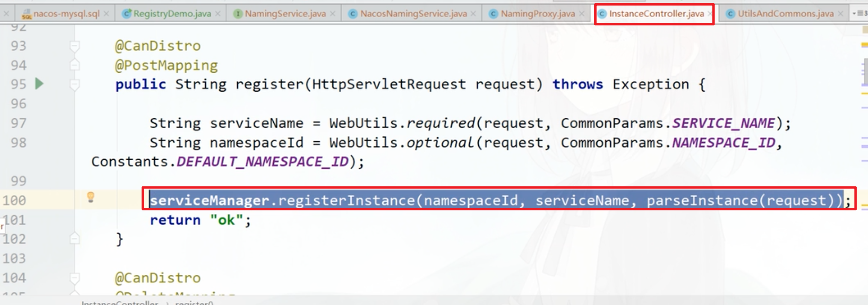Collapse the fold marker at line 104
Screen dimensions: 868x305
point(74,278)
